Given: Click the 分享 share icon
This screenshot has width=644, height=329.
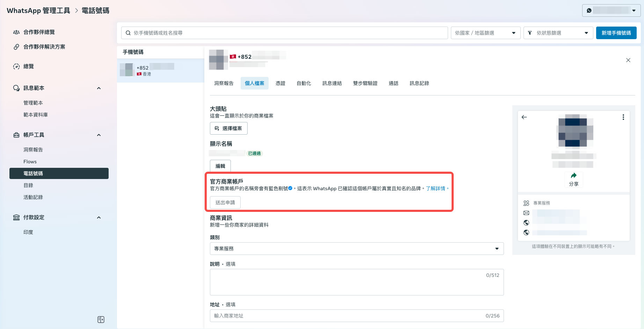Looking at the screenshot, I should tap(574, 176).
